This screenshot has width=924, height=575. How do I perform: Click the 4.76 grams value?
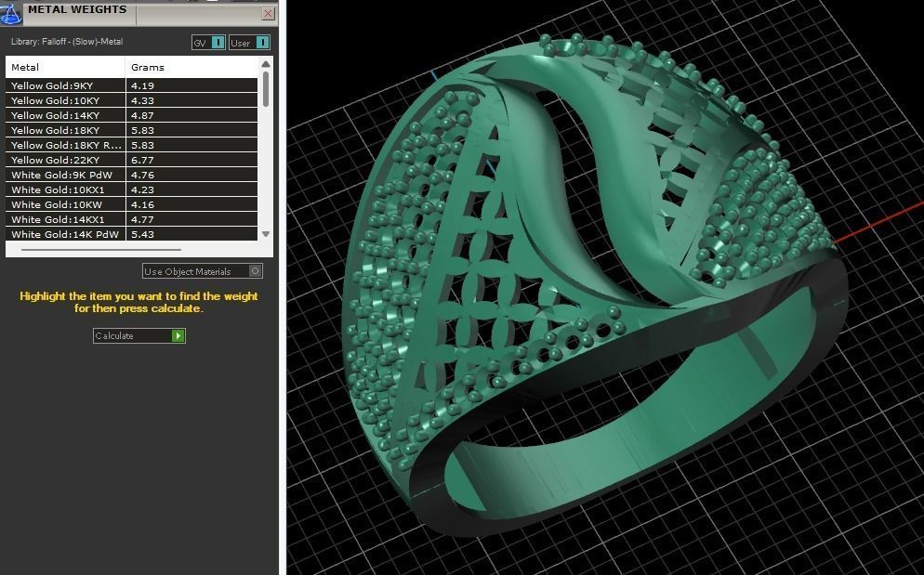coord(142,175)
